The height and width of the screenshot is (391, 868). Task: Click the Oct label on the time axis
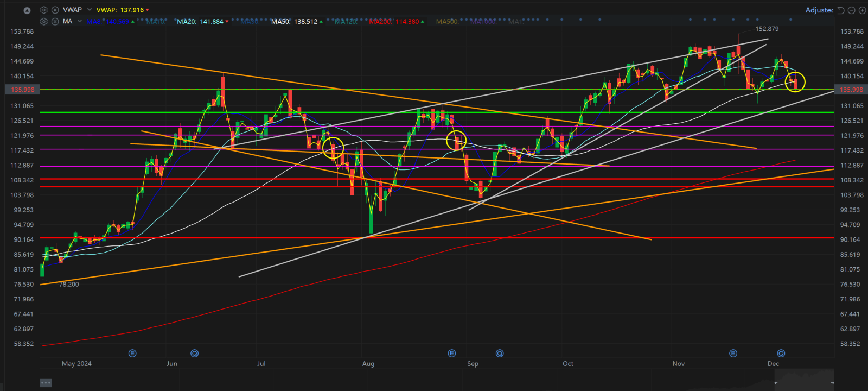coord(568,364)
